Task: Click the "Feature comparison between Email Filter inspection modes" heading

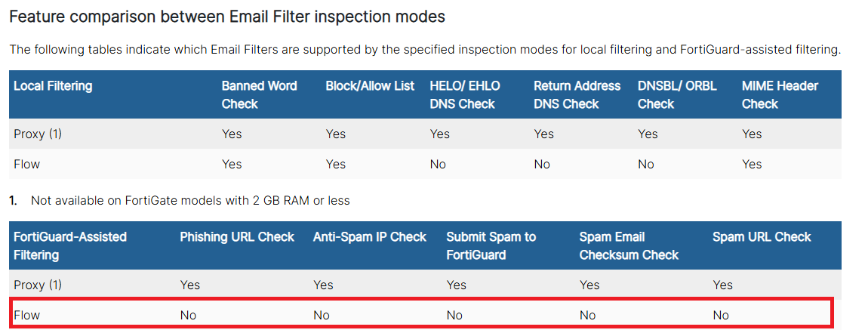Action: (227, 16)
